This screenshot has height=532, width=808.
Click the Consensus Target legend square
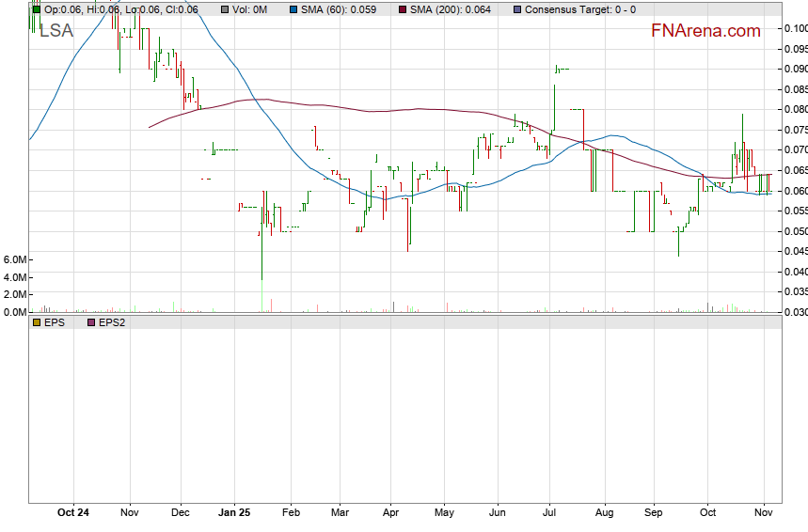click(x=517, y=9)
